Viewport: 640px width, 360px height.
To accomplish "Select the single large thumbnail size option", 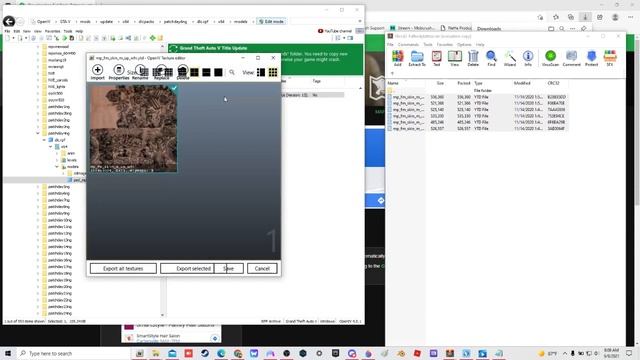I will pyautogui.click(x=218, y=72).
